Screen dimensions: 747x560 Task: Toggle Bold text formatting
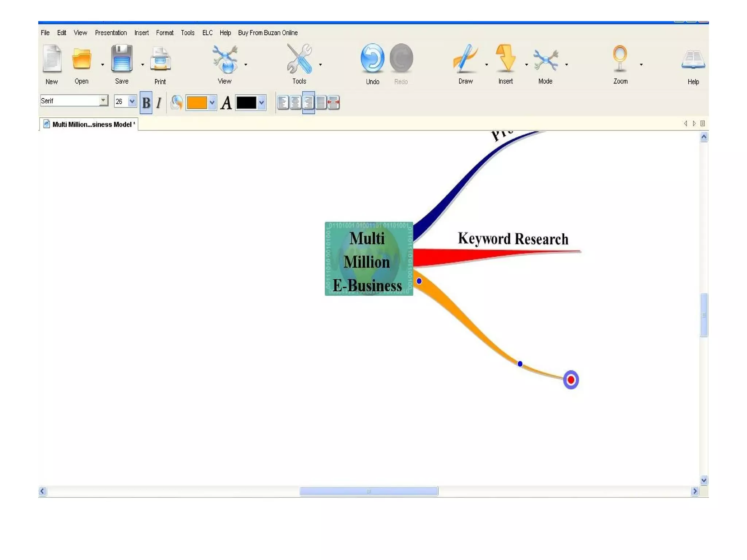click(146, 103)
